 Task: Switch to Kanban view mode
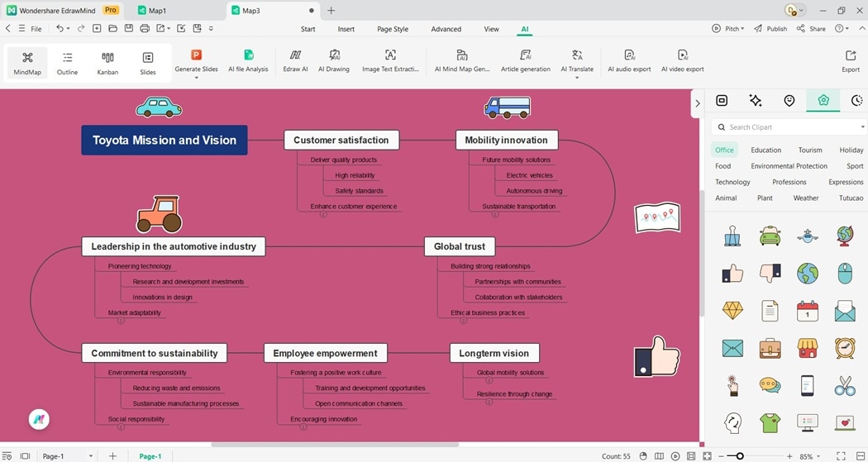107,63
